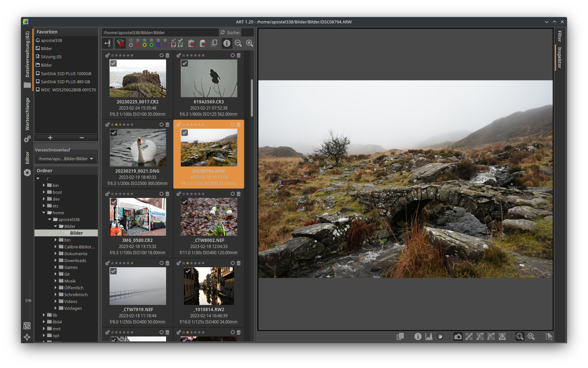Expand the Downloads folder node

[56, 260]
